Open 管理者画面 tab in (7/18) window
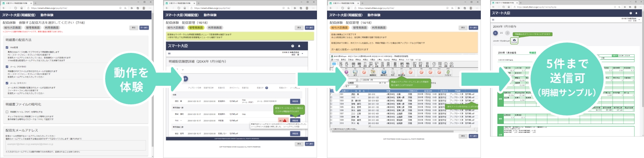This screenshot has height=158, width=644. (x=33, y=28)
